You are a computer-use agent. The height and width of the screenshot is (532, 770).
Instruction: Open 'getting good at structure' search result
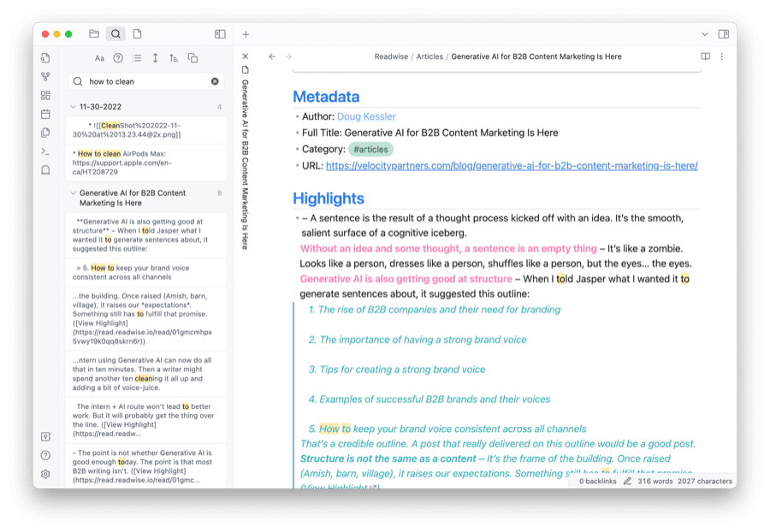145,235
